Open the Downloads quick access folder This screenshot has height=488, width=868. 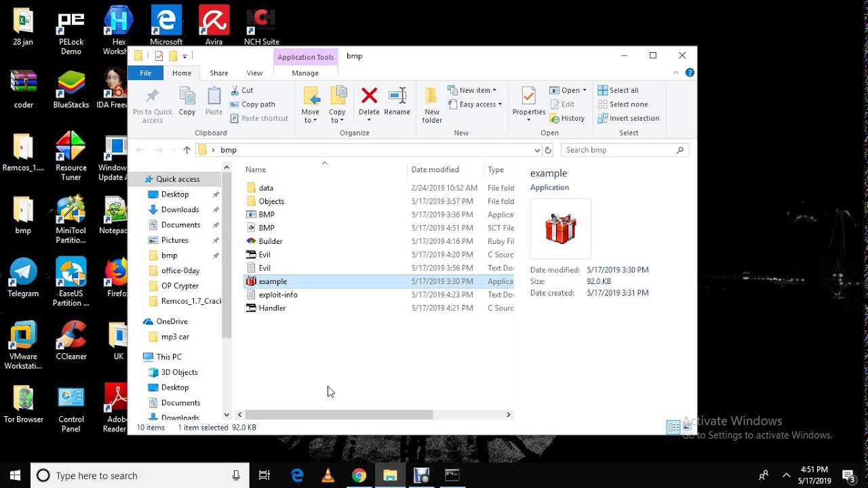[180, 209]
